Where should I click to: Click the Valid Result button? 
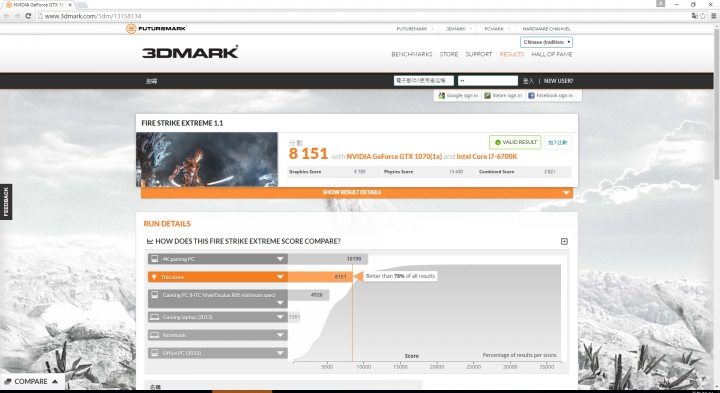click(515, 142)
